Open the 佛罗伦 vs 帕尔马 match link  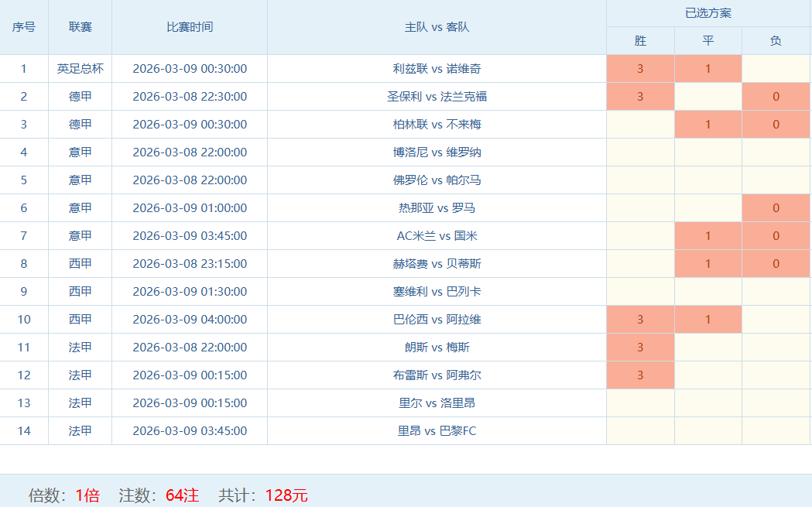(x=437, y=180)
